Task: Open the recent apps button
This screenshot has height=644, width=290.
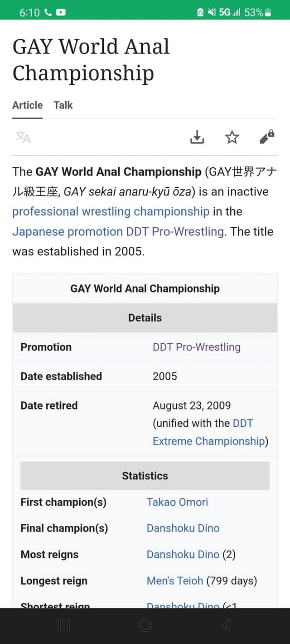Action: pyautogui.click(x=64, y=626)
